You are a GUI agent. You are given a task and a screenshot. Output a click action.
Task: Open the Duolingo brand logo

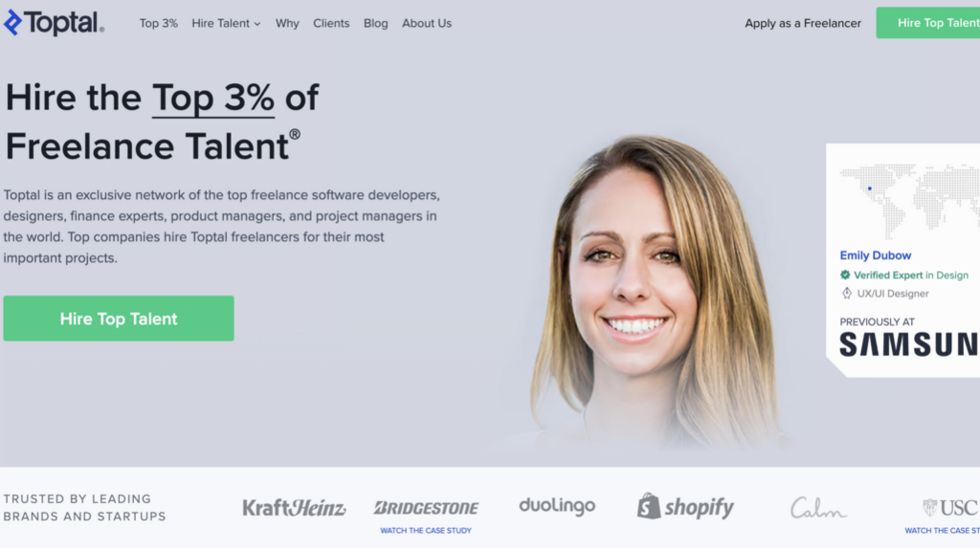557,506
